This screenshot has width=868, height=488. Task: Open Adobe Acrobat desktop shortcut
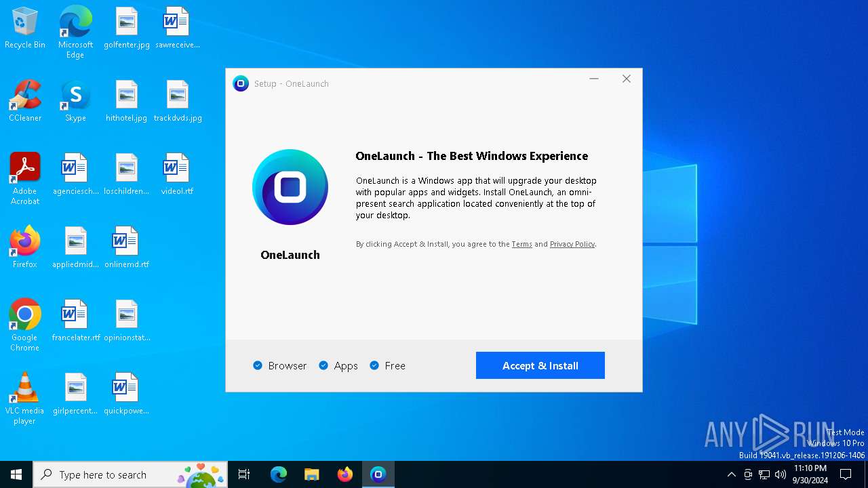click(25, 179)
